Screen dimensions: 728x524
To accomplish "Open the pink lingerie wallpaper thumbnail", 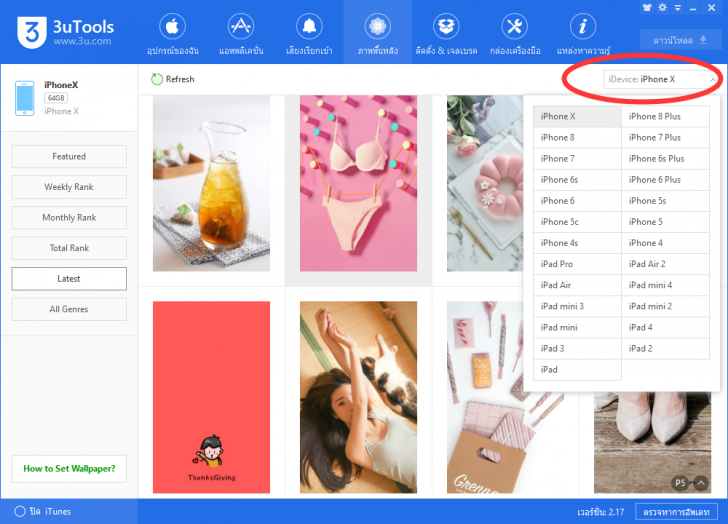I will (x=358, y=183).
